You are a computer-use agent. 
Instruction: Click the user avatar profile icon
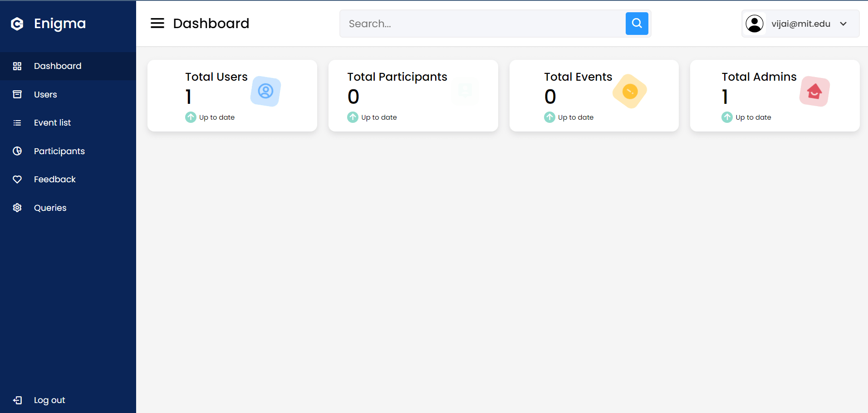tap(755, 24)
